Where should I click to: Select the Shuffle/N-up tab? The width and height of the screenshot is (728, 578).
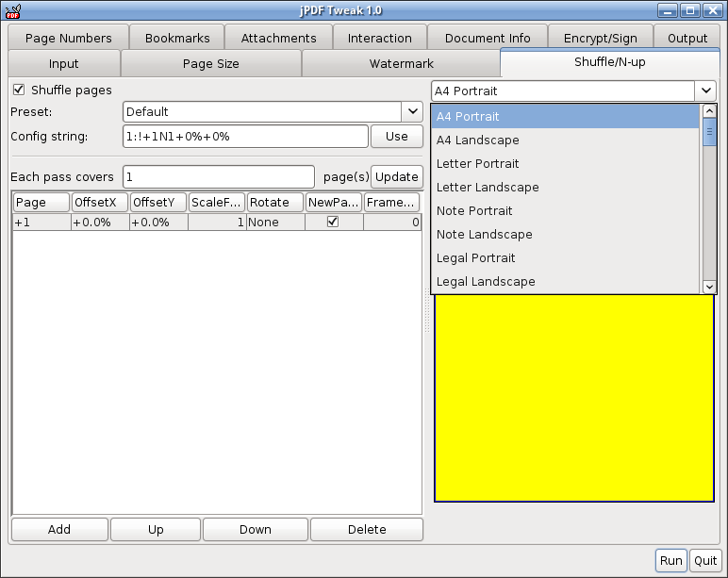click(609, 62)
